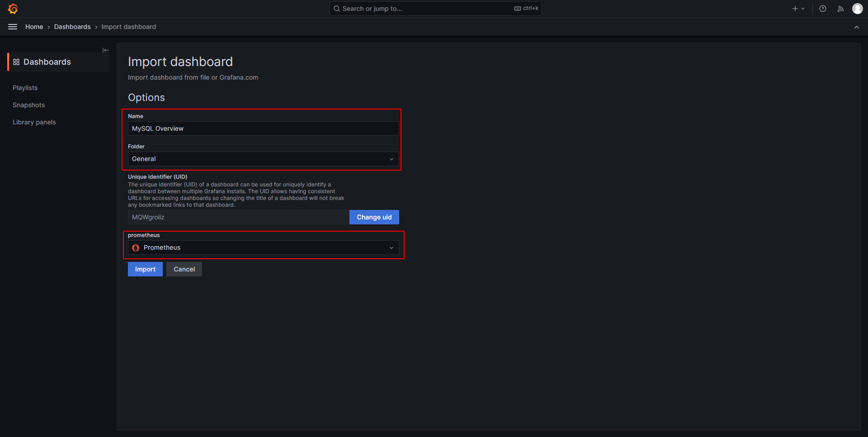
Task: Open the Folder dropdown set to General
Action: click(264, 159)
